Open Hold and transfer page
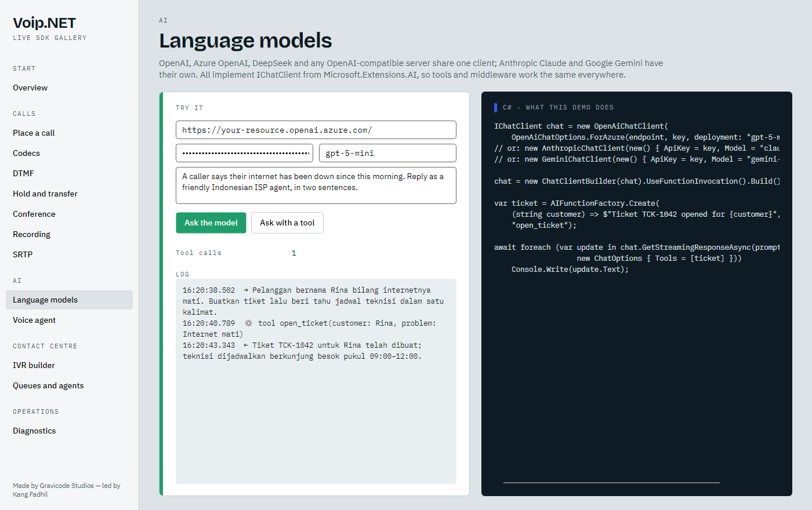Viewport: 812px width, 510px height. [x=69, y=194]
